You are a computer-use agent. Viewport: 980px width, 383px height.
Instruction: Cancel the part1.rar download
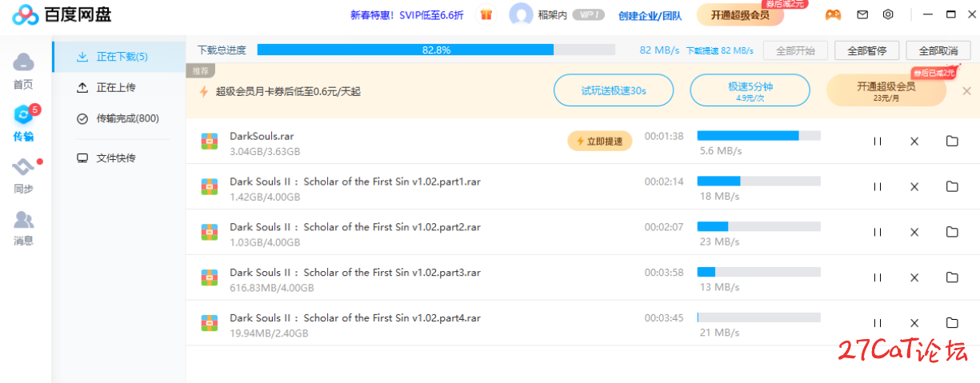click(x=914, y=186)
